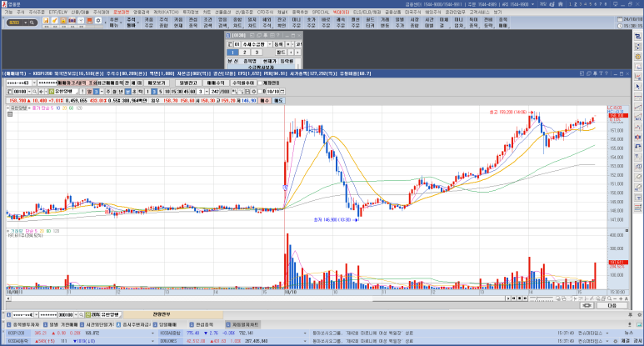This screenshot has width=644, height=346.
Task: Click the chart horizontal scrollbar
Action: pos(257,298)
